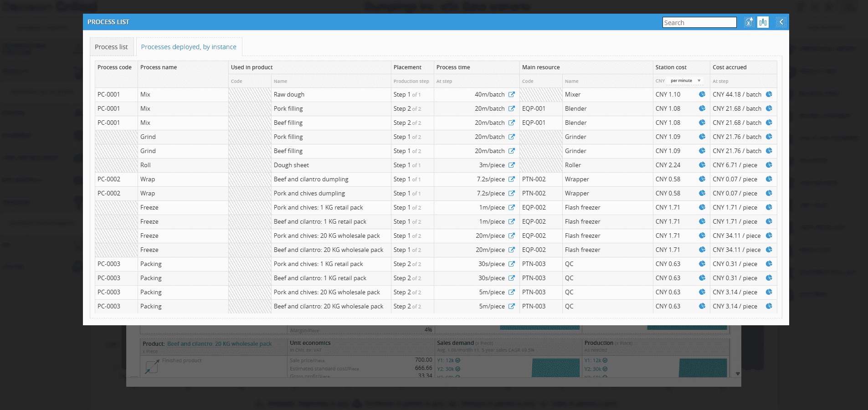Select Beef and cilantro: 1 KG retail pack Packing row
Screen dimensions: 868x410
coord(436,278)
